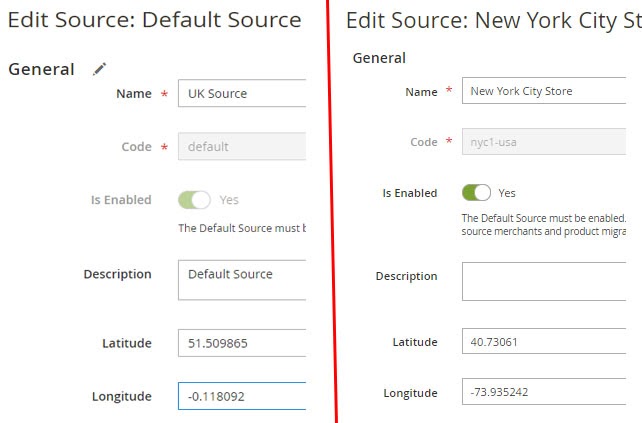
Task: Click the Name field containing UK Source
Action: coord(241,93)
